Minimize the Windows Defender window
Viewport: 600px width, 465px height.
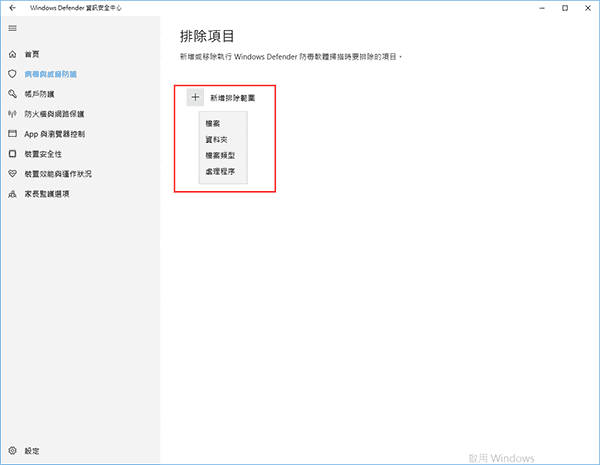coord(542,8)
